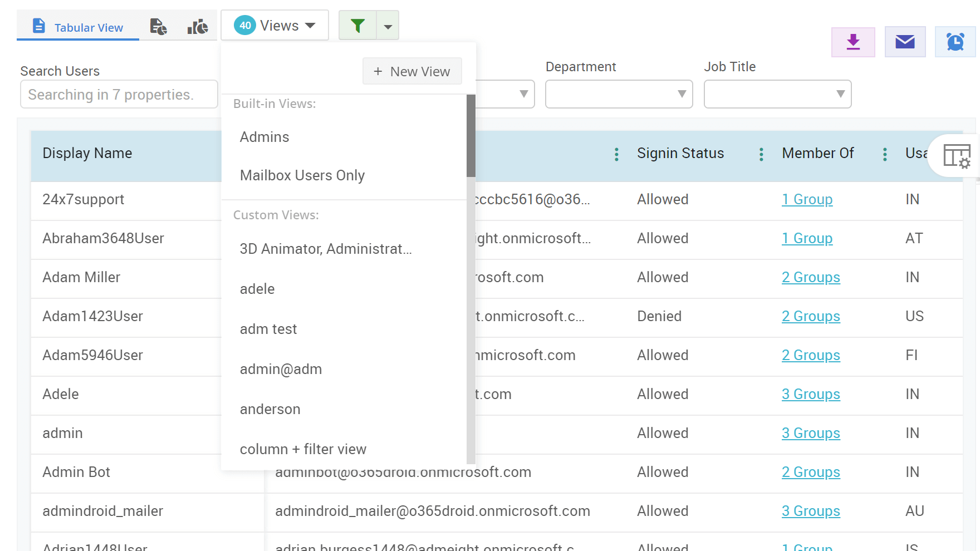Open the Signin Status column options icon
The height and width of the screenshot is (551, 980).
click(x=761, y=154)
